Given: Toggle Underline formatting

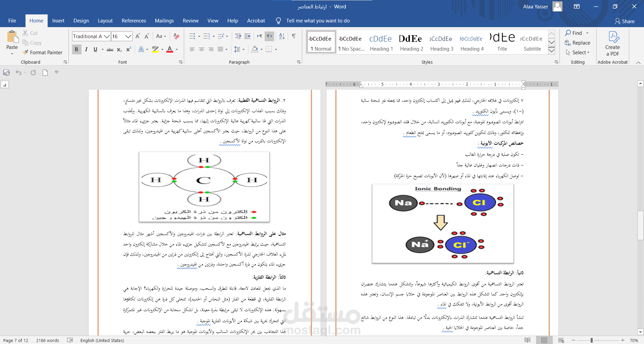Looking at the screenshot, I should click(x=95, y=50).
